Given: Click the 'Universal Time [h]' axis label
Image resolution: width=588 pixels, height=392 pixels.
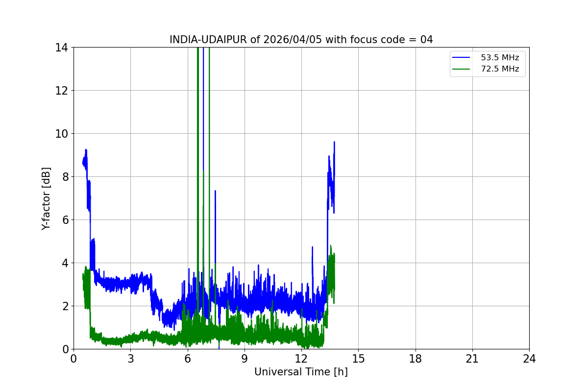Looking at the screenshot, I should (301, 372).
